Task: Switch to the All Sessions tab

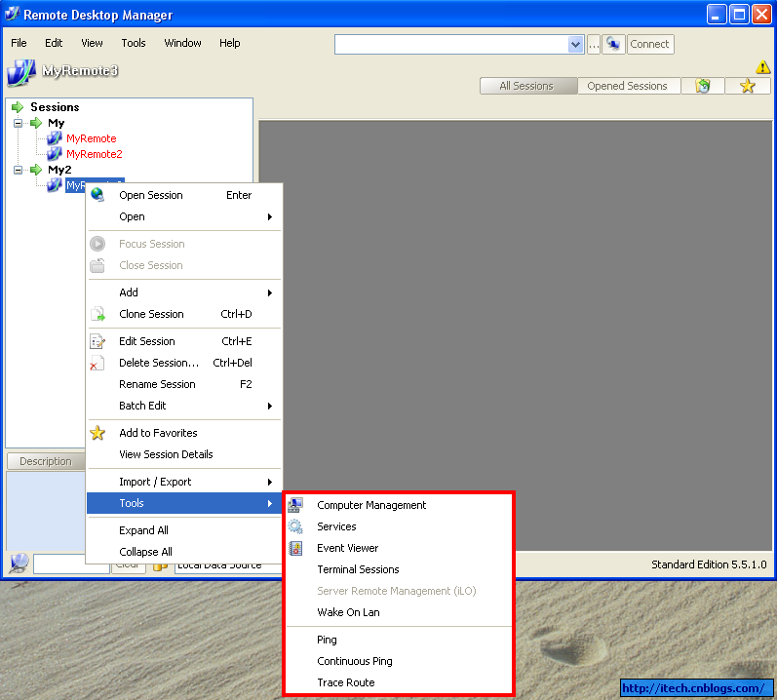Action: click(x=528, y=86)
